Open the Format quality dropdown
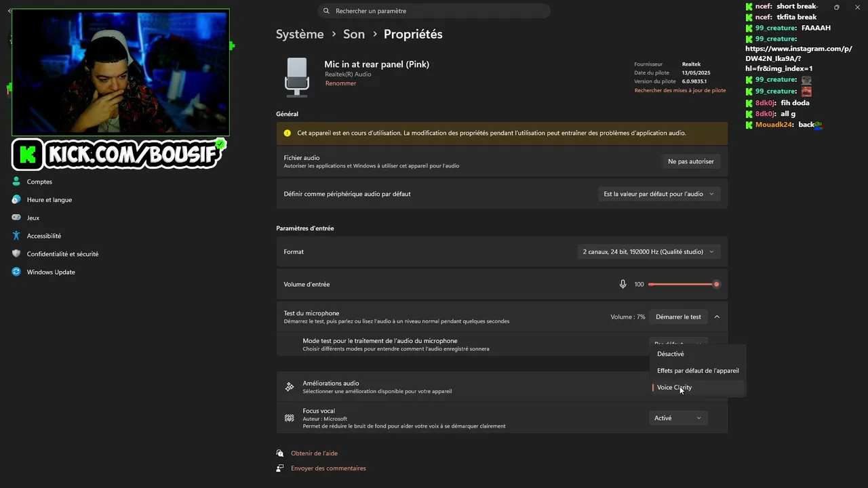The height and width of the screenshot is (488, 868). (x=648, y=251)
